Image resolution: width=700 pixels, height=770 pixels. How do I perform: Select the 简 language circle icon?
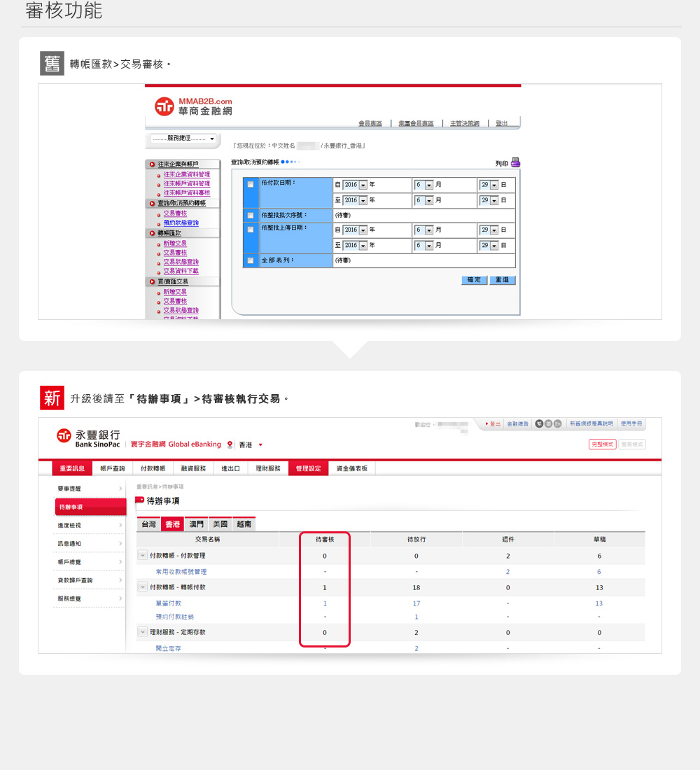point(548,423)
